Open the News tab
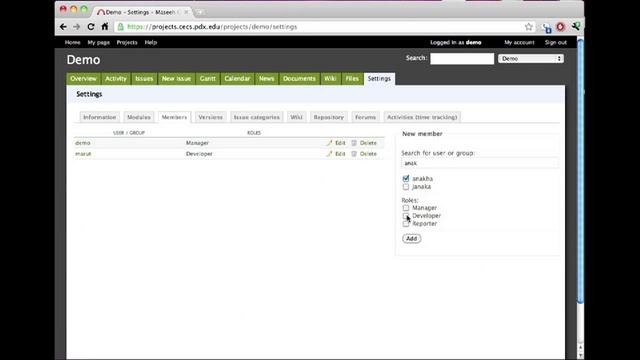640x360 pixels. pos(267,79)
